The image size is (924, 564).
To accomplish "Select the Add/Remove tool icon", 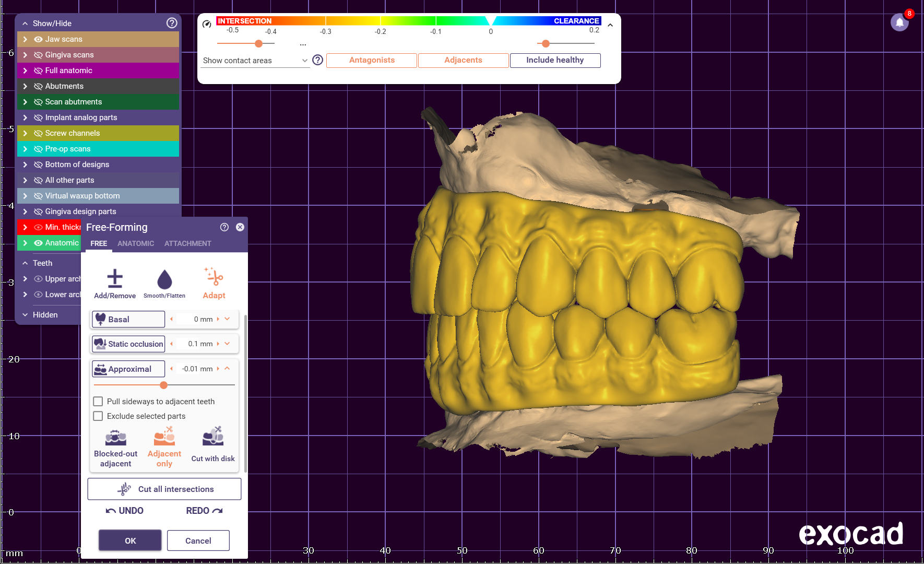I will tap(115, 279).
